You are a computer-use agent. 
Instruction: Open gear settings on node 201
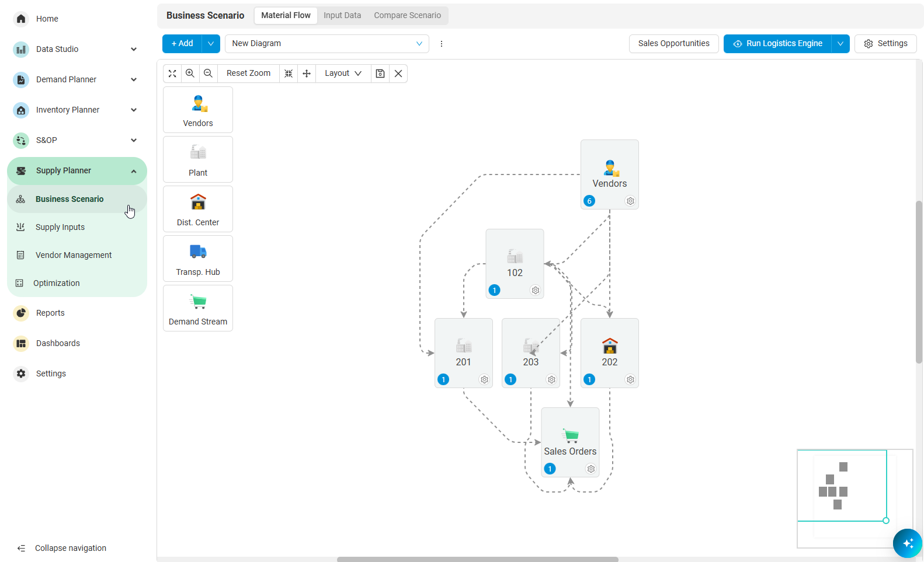pos(484,380)
